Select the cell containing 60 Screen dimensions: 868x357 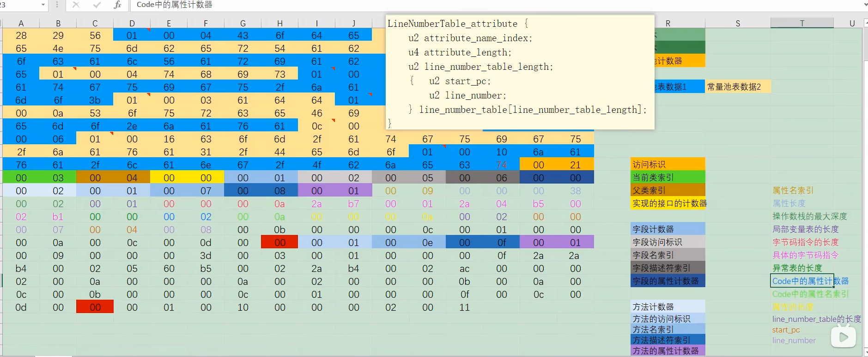tap(169, 268)
